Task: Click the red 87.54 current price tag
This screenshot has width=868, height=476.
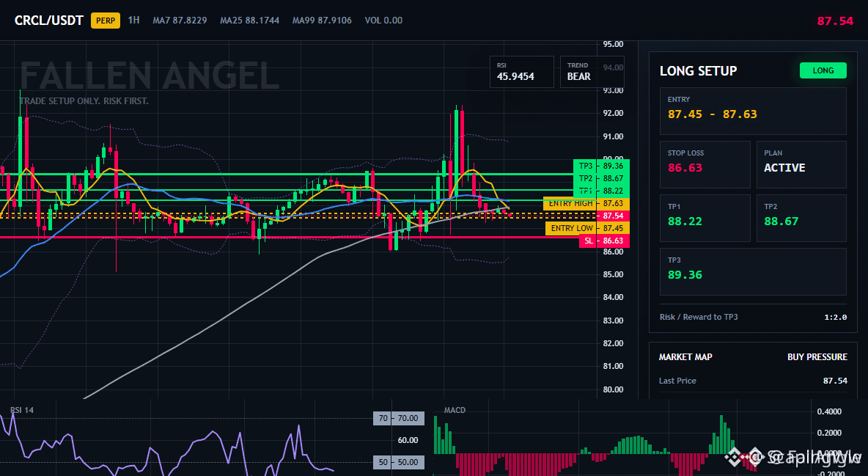Action: point(614,216)
